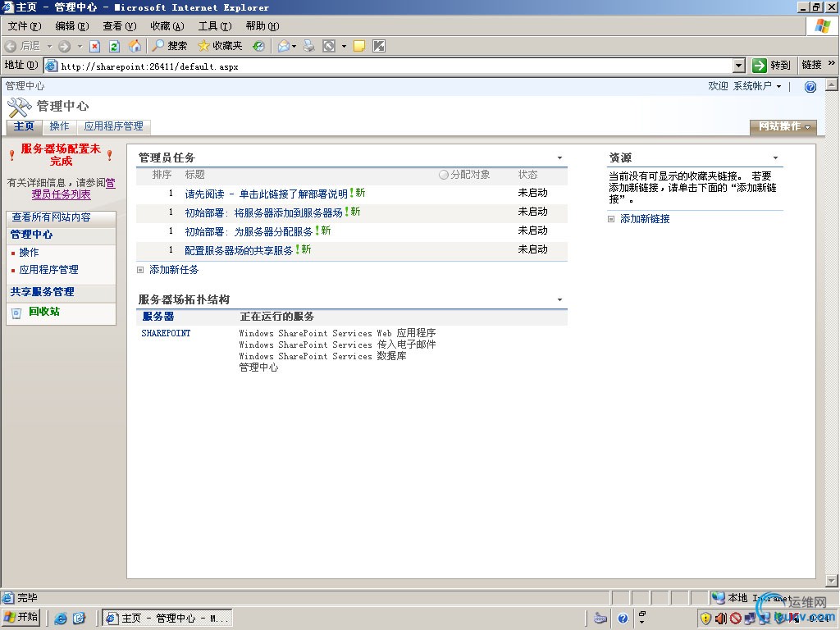Click the full screen size toolbar icon
The height and width of the screenshot is (630, 840).
pyautogui.click(x=329, y=47)
